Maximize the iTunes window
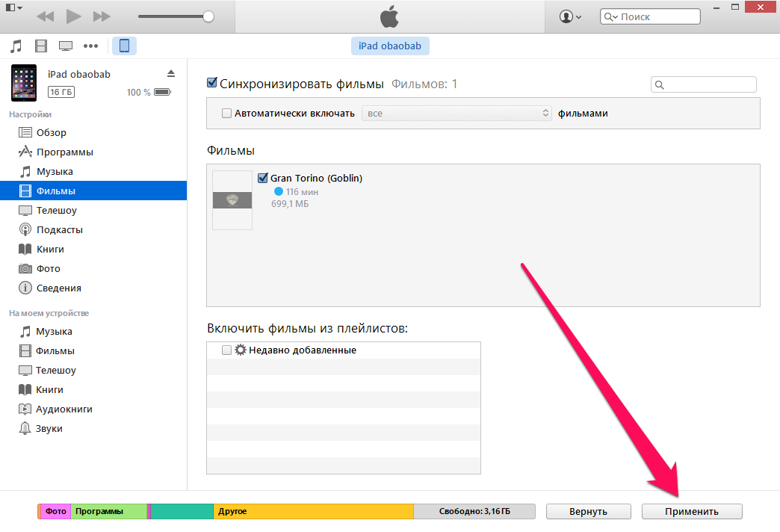The width and height of the screenshot is (780, 532). pos(734,7)
